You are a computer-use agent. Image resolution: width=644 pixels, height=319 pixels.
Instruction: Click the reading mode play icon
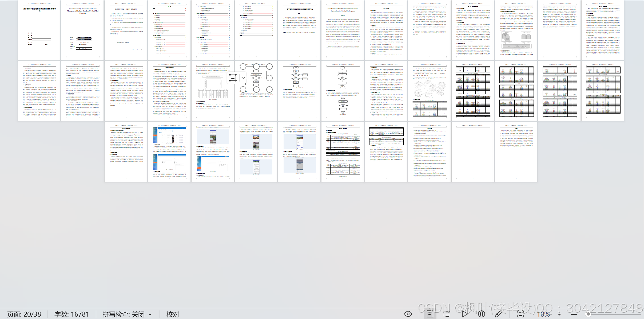464,314
